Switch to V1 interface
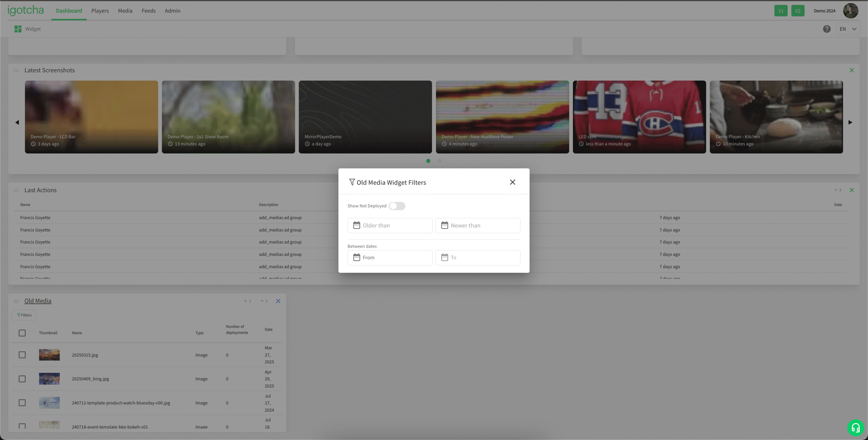Screen dimensions: 868x440 tap(781, 11)
